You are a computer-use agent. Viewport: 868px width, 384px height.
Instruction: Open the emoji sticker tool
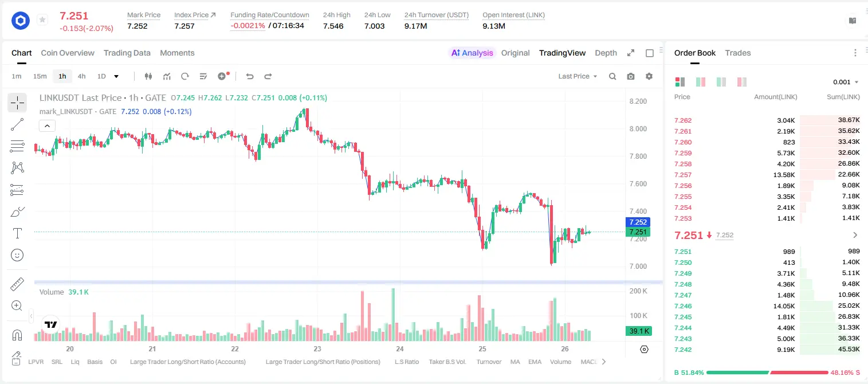pos(17,255)
